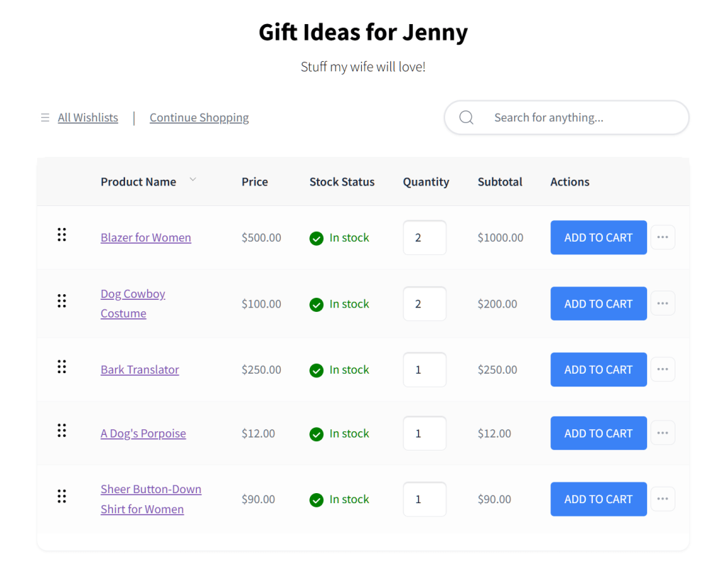Click the Search for anything input box
Image resolution: width=728 pixels, height=577 pixels.
tap(583, 117)
